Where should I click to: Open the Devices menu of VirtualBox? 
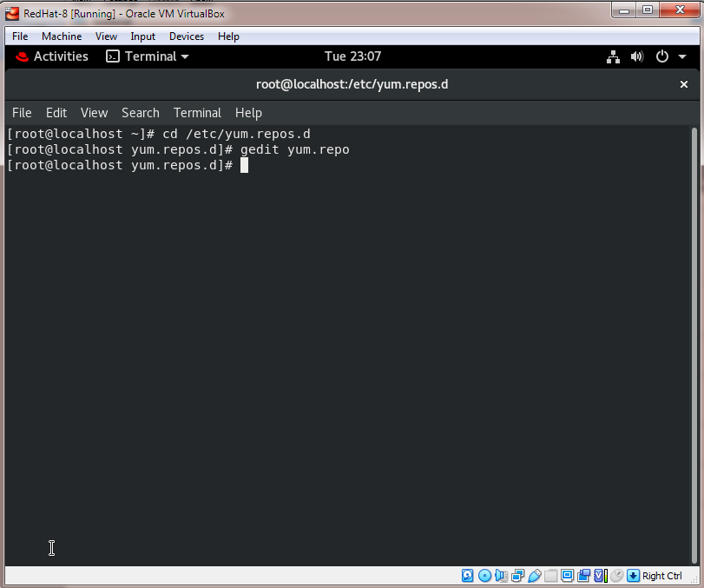click(x=186, y=36)
